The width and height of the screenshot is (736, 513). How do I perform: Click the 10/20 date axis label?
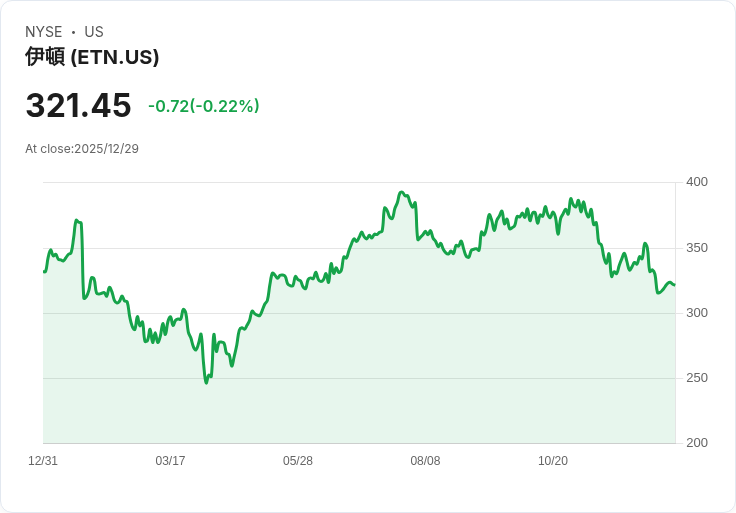tap(552, 460)
